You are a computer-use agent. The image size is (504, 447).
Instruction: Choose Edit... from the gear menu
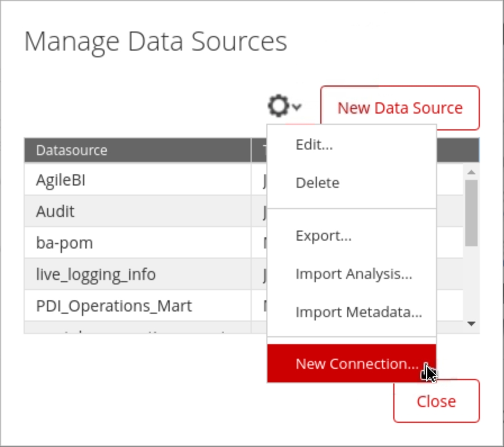[x=314, y=145]
